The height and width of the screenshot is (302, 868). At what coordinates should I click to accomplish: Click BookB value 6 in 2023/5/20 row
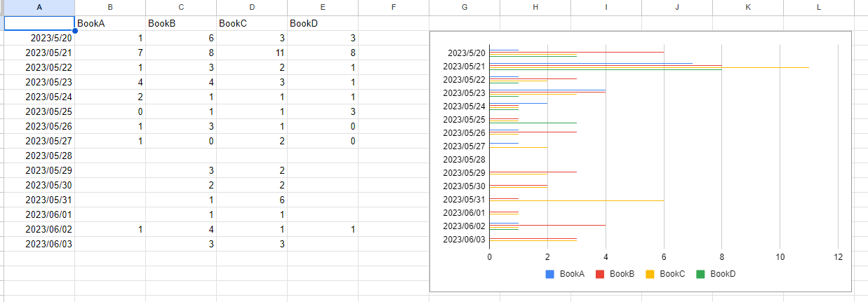[181, 38]
